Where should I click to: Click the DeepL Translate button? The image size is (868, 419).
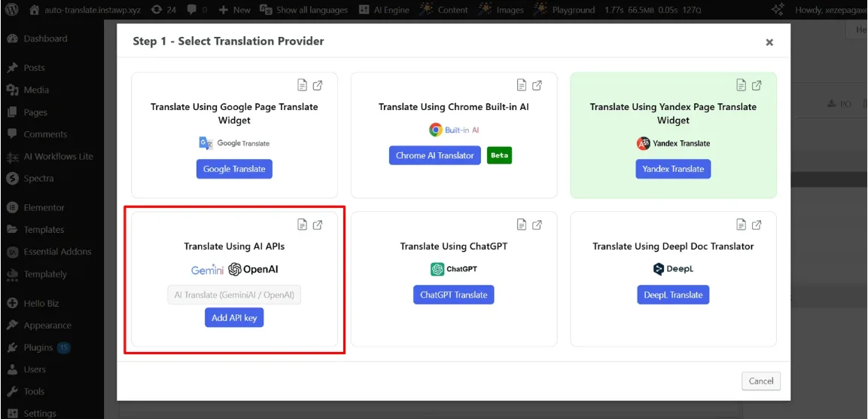(x=673, y=295)
